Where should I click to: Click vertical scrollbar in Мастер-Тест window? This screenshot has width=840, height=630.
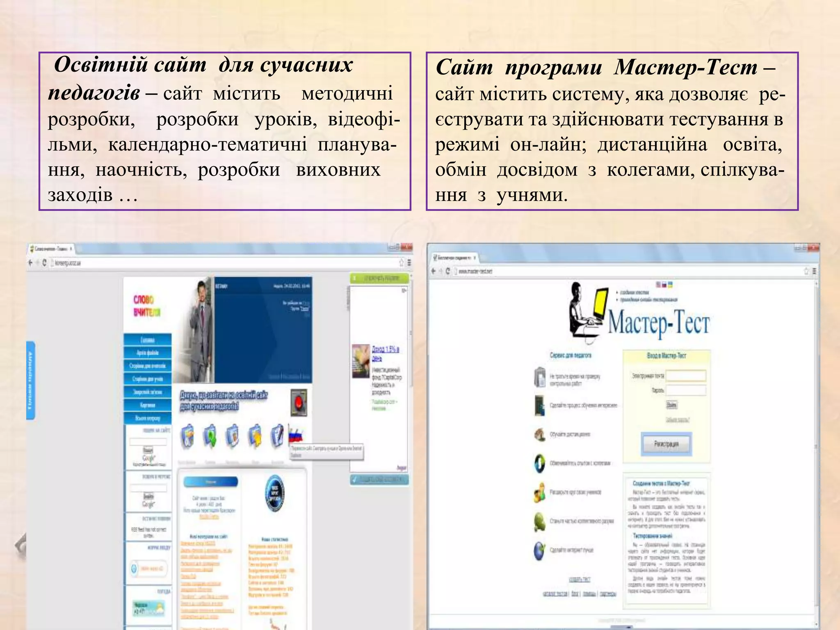tap(816, 447)
